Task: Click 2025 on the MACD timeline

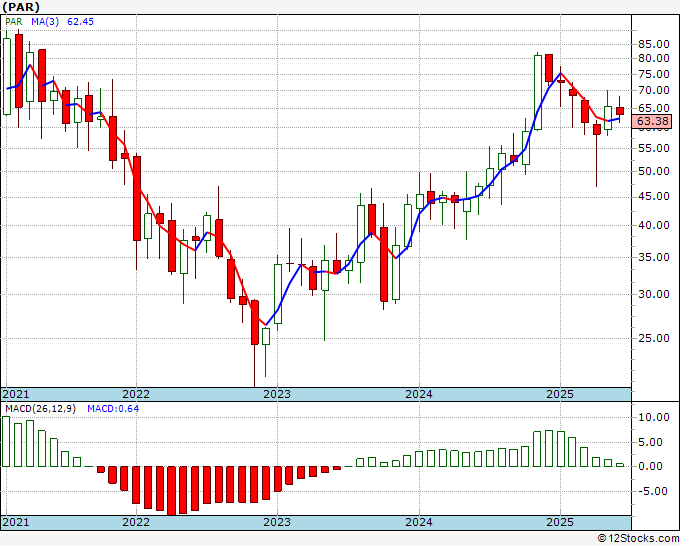Action: click(x=560, y=522)
